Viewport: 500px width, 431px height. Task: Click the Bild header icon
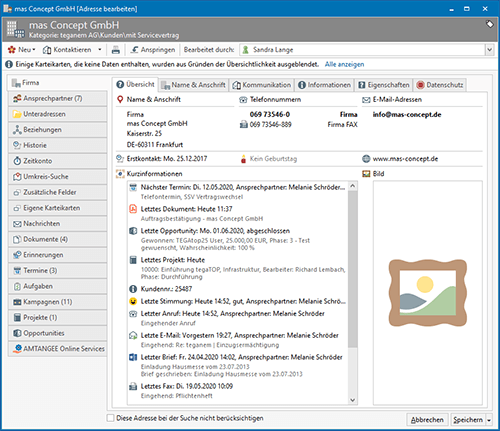(366, 174)
